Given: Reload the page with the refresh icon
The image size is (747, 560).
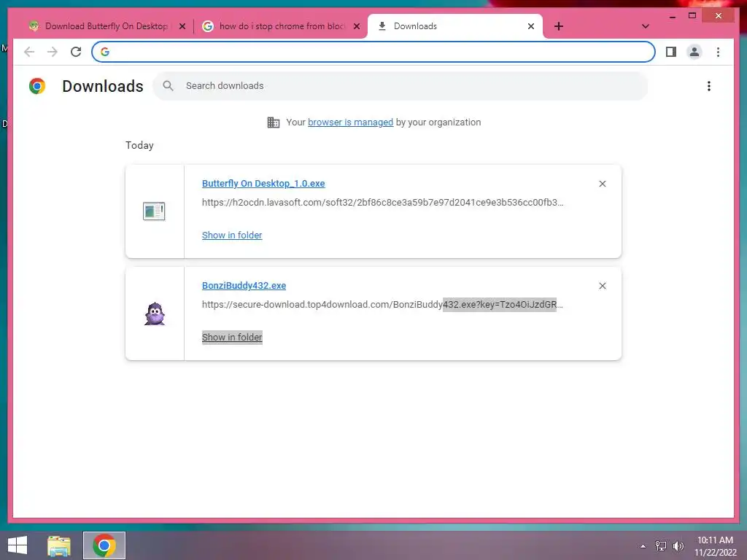Looking at the screenshot, I should click(x=76, y=52).
